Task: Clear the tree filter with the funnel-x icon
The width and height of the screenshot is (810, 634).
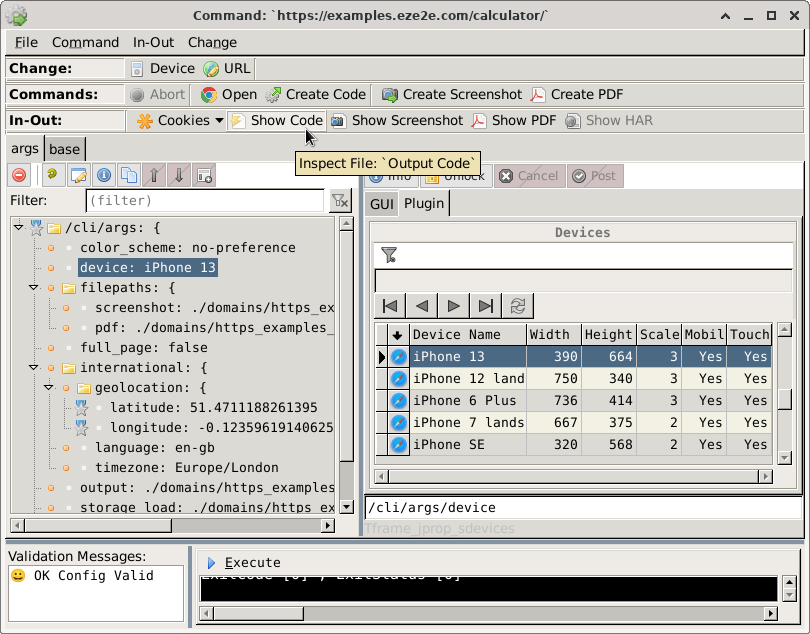Action: point(340,200)
